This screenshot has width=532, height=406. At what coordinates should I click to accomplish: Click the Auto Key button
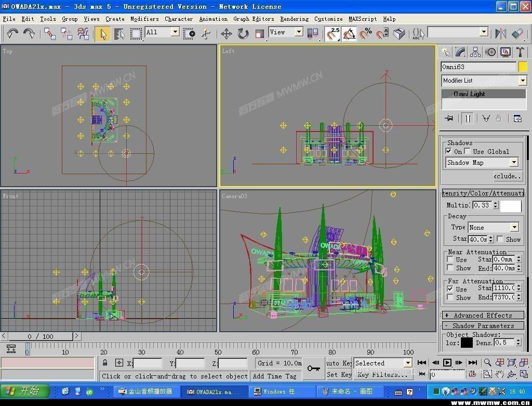click(x=339, y=363)
